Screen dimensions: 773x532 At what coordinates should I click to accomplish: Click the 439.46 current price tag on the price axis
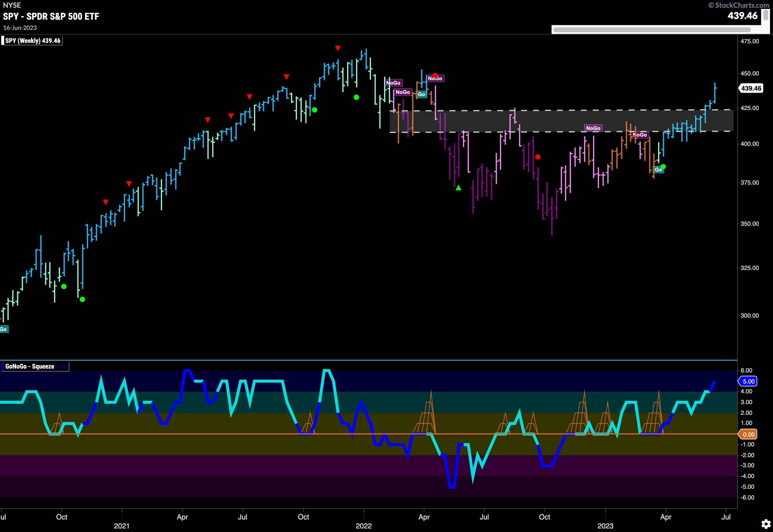coord(750,88)
